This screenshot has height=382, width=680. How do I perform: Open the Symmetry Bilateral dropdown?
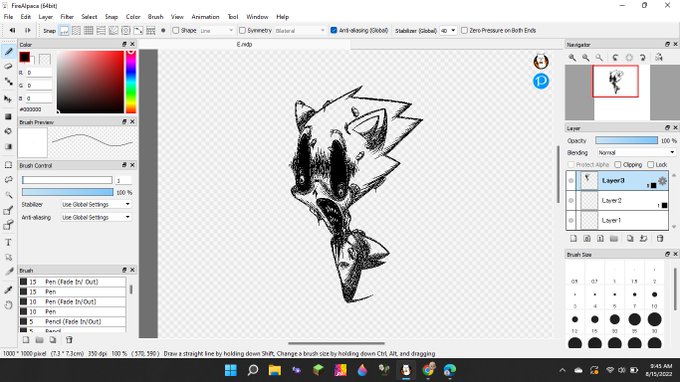tap(300, 30)
